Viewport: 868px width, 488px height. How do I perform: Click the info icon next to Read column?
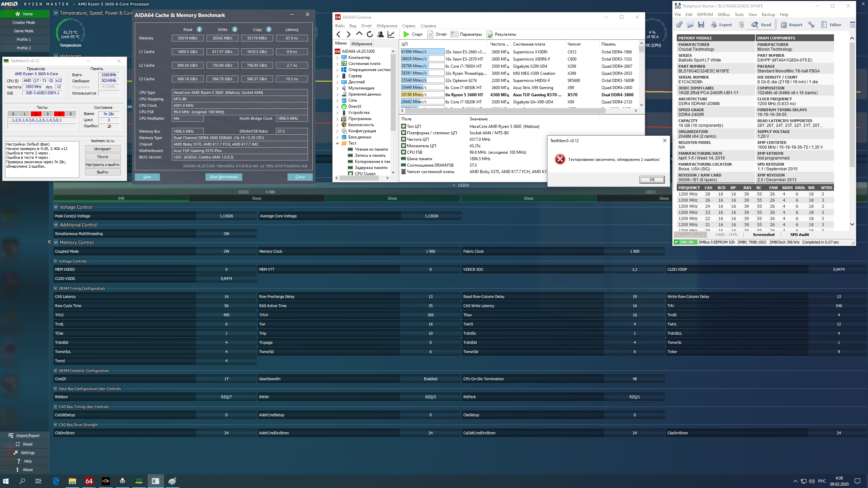click(199, 29)
